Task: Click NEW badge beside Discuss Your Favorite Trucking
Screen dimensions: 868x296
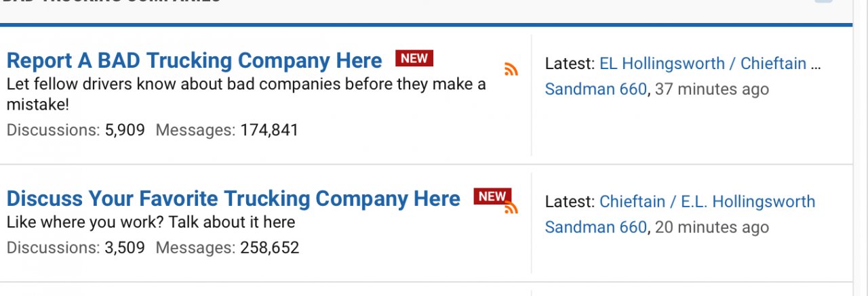Action: coord(492,196)
